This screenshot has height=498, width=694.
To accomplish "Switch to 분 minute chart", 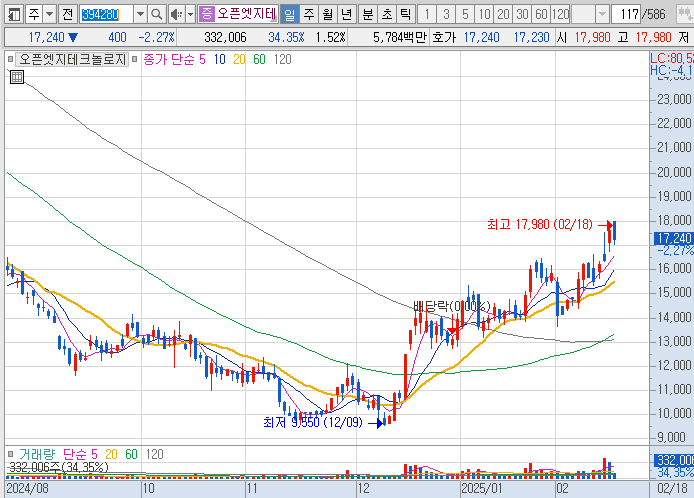I will 367,15.
